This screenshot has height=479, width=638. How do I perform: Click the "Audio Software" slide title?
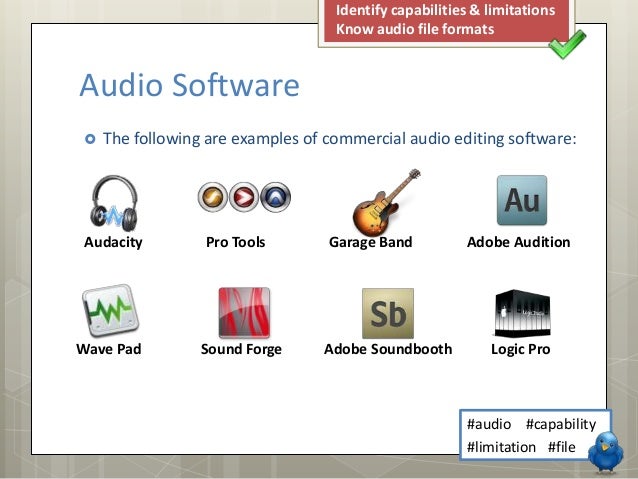190,85
